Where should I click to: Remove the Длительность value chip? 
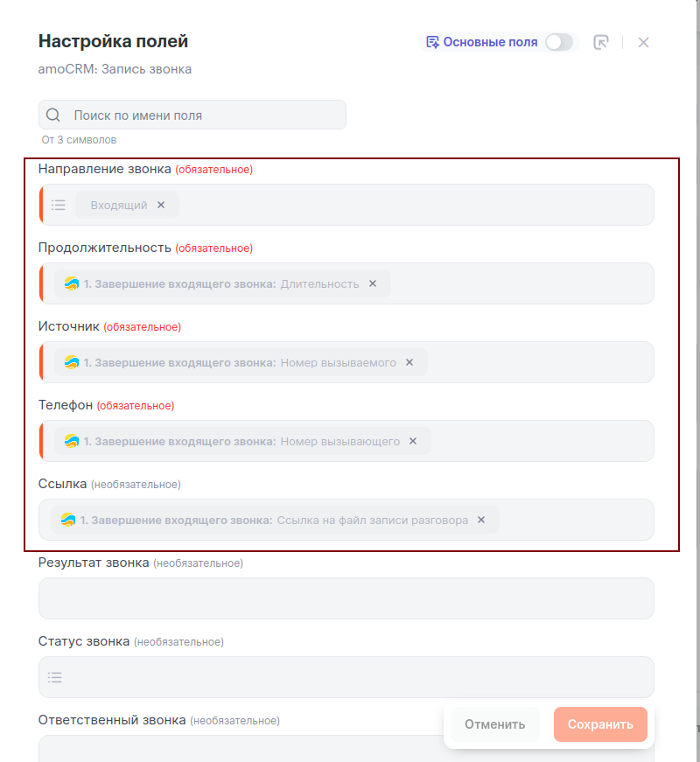point(373,283)
